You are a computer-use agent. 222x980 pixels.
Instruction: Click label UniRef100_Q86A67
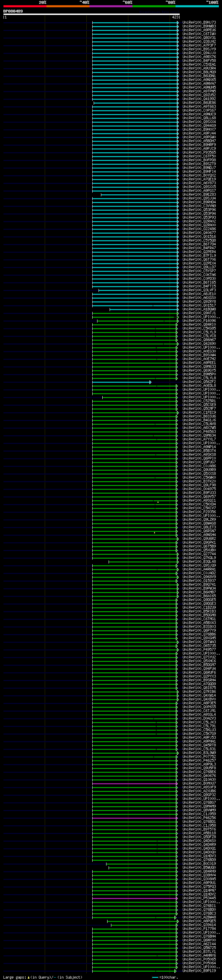tap(199, 340)
